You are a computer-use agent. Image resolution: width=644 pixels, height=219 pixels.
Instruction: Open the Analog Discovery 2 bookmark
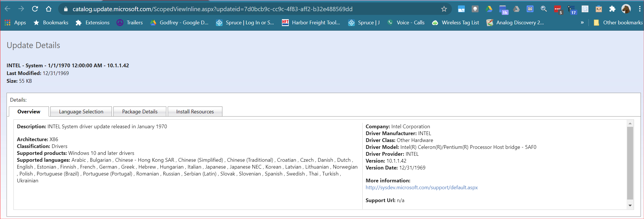[x=515, y=23]
